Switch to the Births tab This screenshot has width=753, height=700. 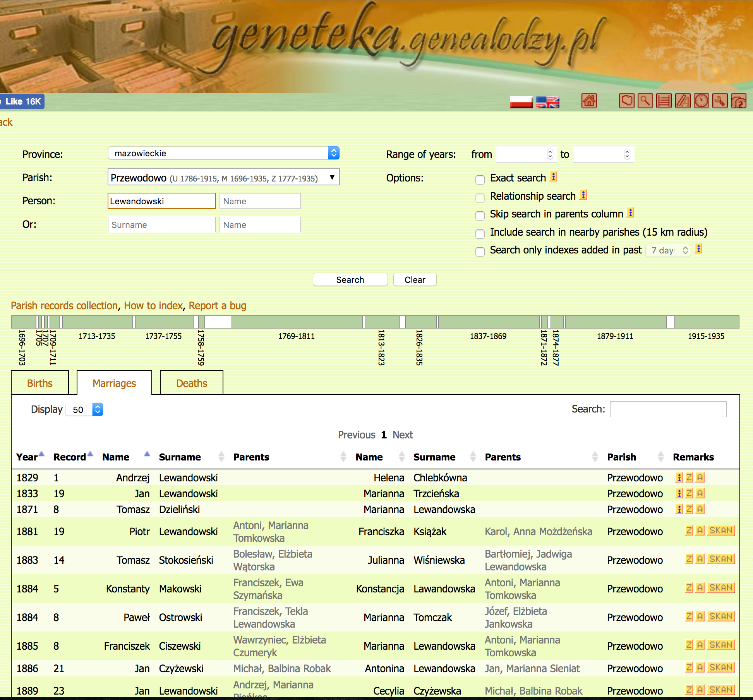pos(40,383)
